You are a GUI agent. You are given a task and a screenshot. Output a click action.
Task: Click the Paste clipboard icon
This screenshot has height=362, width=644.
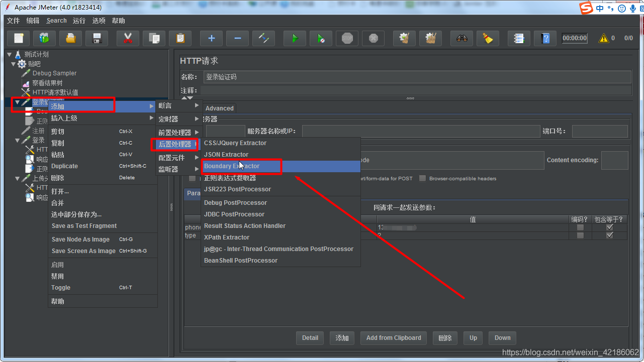pyautogui.click(x=180, y=38)
